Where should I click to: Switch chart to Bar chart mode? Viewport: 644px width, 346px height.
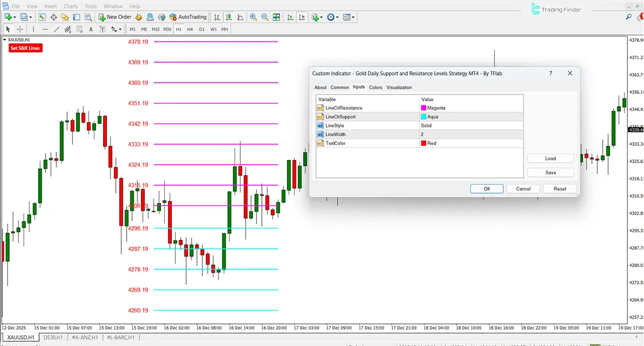point(217,17)
